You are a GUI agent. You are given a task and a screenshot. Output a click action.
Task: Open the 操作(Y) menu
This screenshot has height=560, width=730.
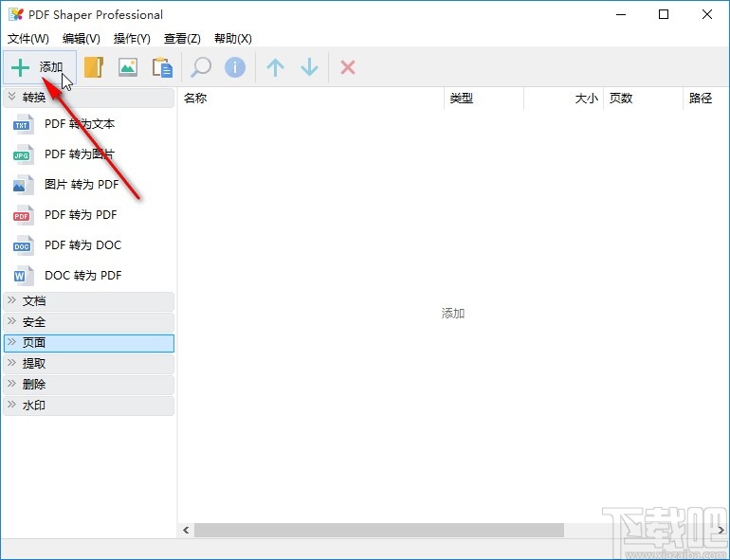tap(132, 39)
